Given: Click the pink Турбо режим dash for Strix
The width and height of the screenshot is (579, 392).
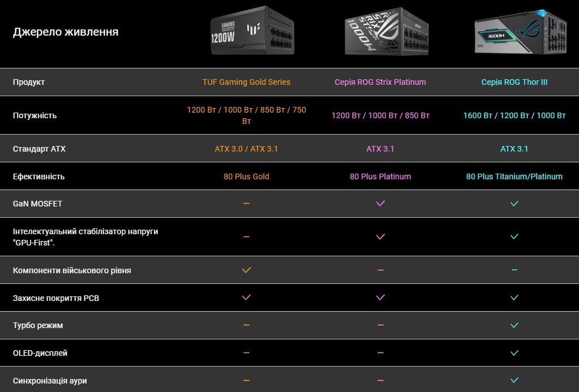Looking at the screenshot, I should (380, 325).
